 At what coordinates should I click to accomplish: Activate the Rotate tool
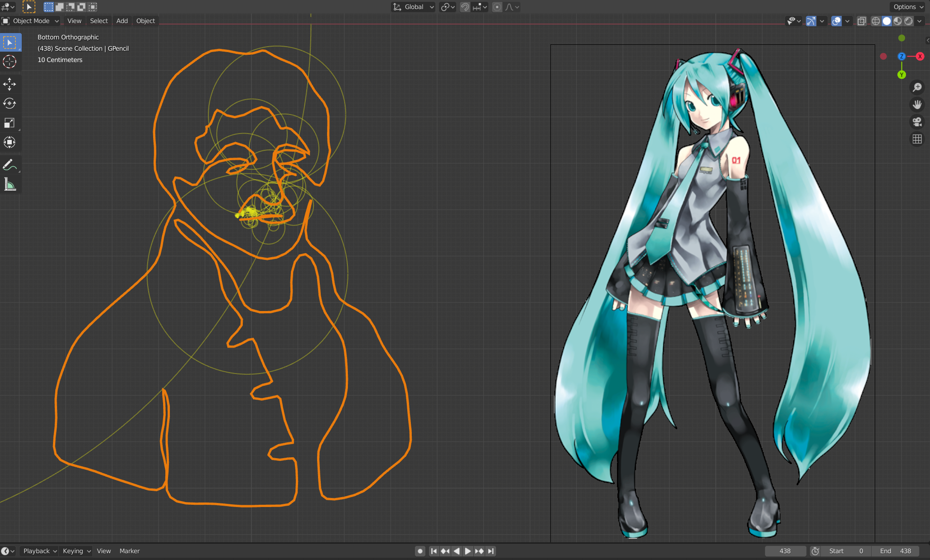coord(10,104)
